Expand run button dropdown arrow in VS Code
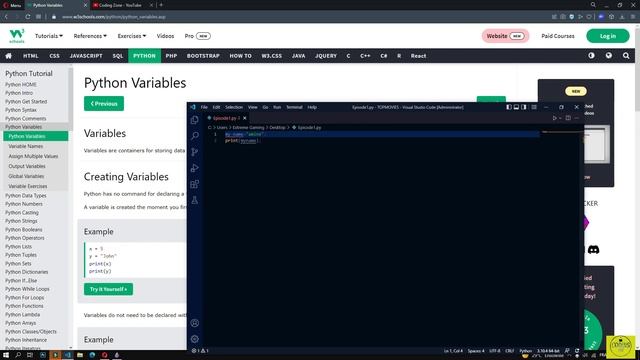Viewport: 640px width, 360px height. pos(560,118)
